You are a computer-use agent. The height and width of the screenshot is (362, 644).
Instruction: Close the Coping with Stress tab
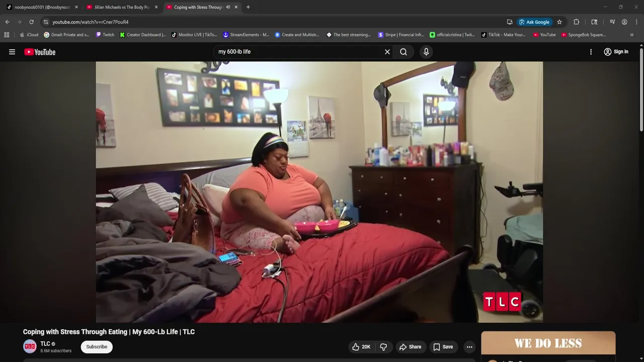coord(236,7)
